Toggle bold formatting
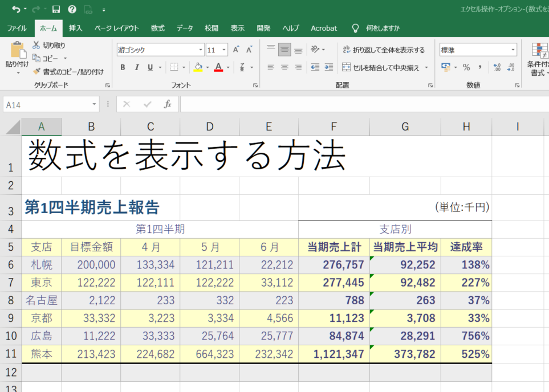The width and height of the screenshot is (549, 392). [x=123, y=67]
